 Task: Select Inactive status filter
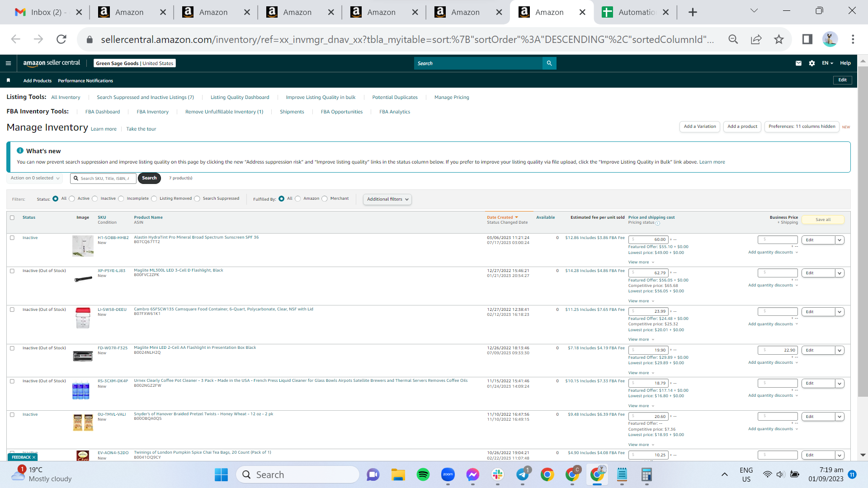pyautogui.click(x=95, y=199)
